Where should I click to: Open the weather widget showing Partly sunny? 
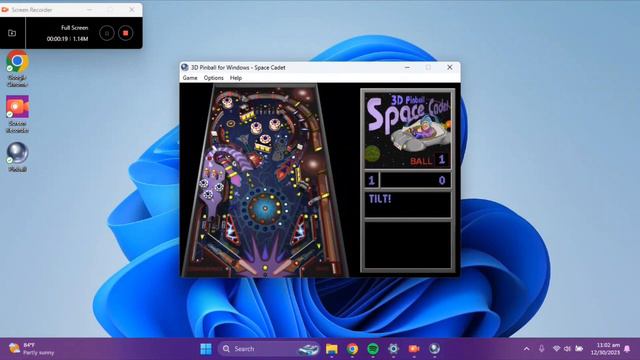click(x=32, y=349)
